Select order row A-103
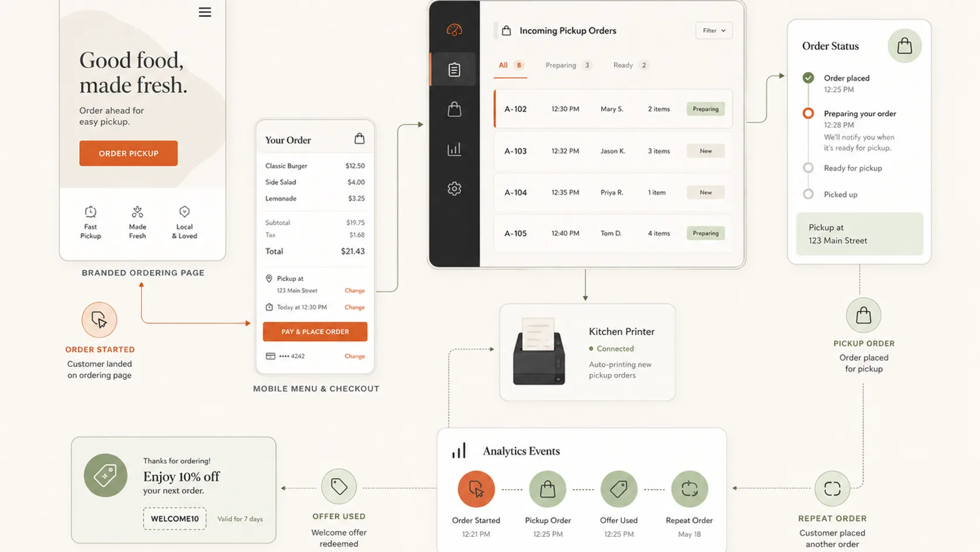The image size is (980, 552). point(613,151)
